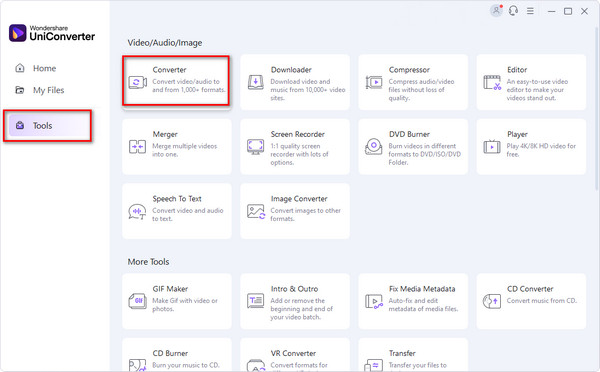Screen dimensions: 600x372
Task: Click 'Make Gif with video or' description
Action: (x=185, y=301)
